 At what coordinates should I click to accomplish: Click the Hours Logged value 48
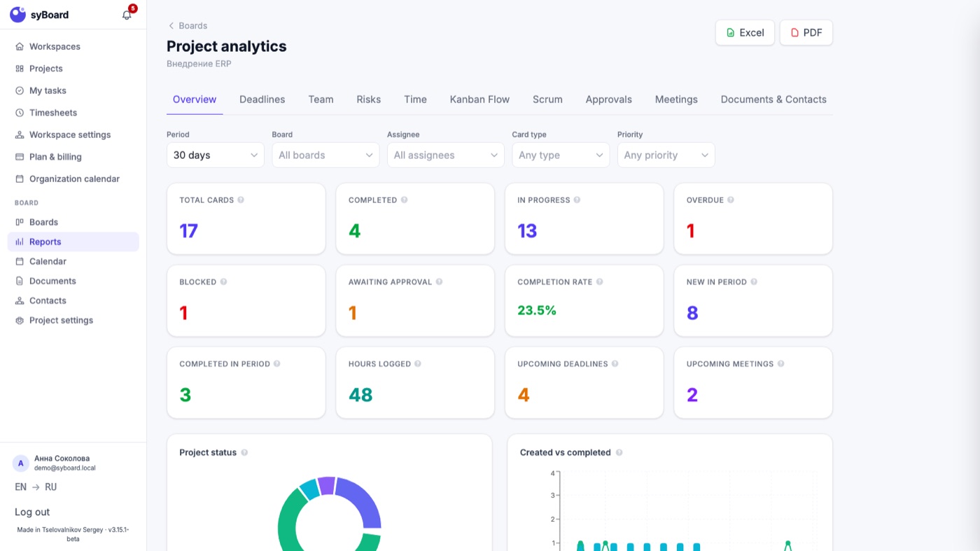(x=360, y=395)
